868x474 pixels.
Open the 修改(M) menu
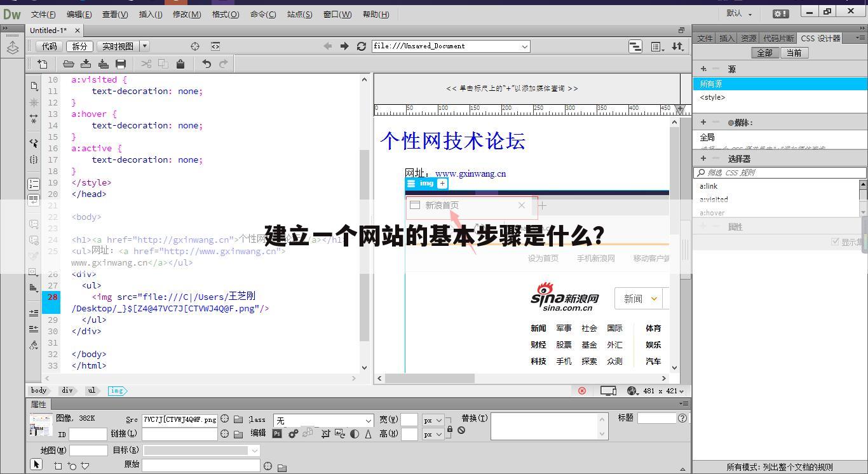[187, 14]
